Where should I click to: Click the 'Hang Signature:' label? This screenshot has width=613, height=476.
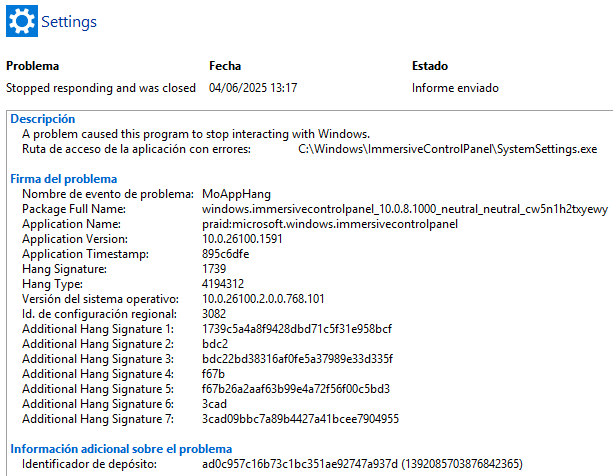pyautogui.click(x=65, y=269)
